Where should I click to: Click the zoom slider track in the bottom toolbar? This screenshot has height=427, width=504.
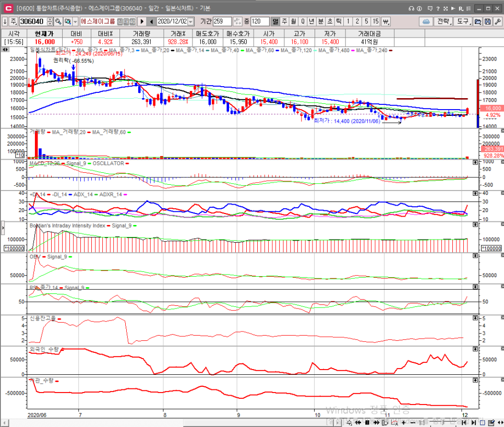click(442, 422)
